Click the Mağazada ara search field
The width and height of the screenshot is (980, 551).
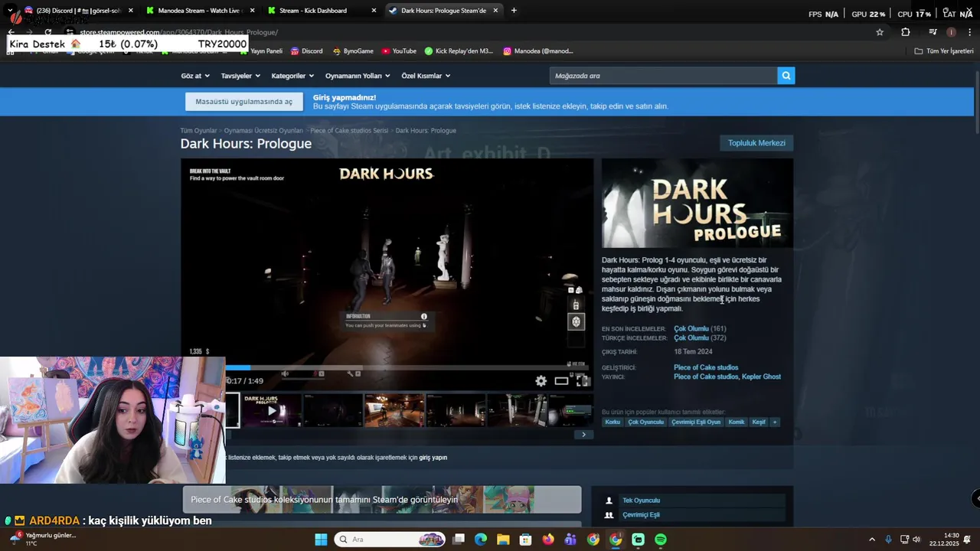point(663,76)
